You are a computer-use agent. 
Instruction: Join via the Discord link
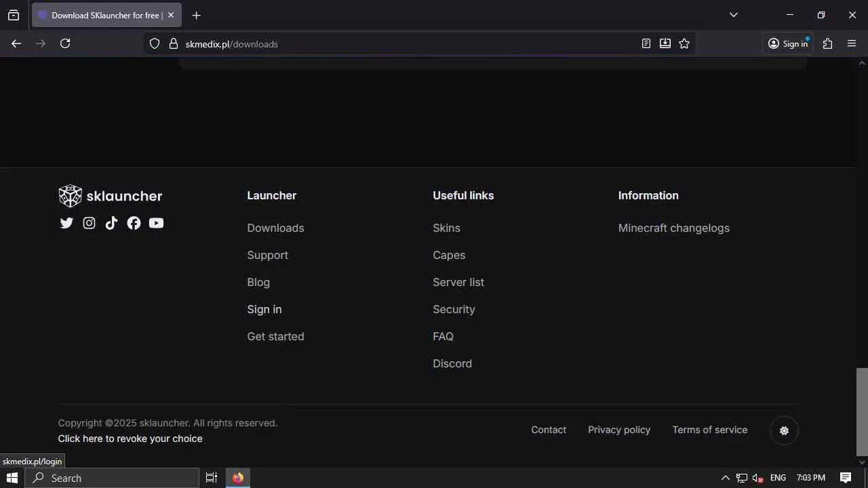point(452,363)
